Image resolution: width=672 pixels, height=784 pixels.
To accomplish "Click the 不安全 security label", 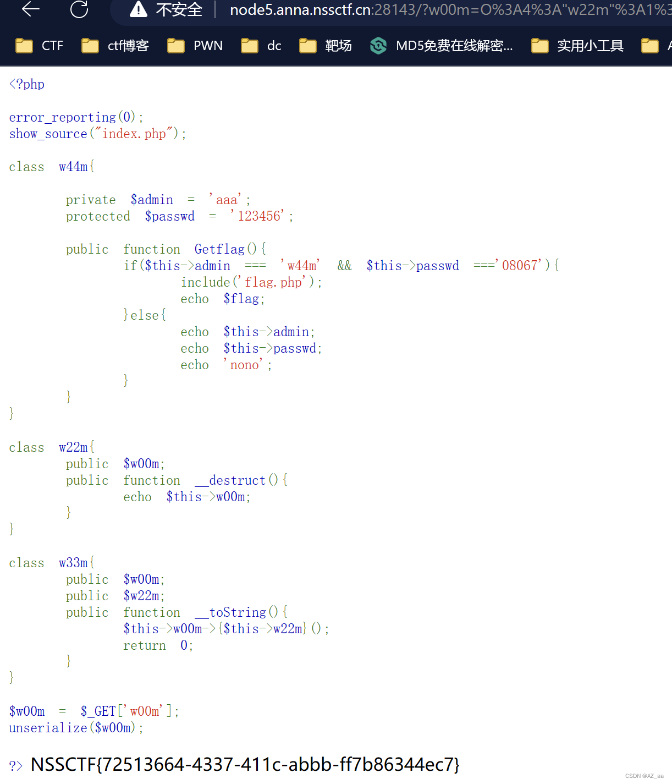I will (179, 10).
